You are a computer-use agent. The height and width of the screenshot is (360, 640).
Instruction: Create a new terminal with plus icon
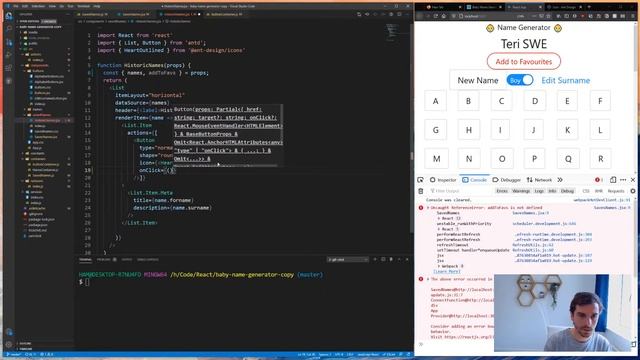point(375,260)
